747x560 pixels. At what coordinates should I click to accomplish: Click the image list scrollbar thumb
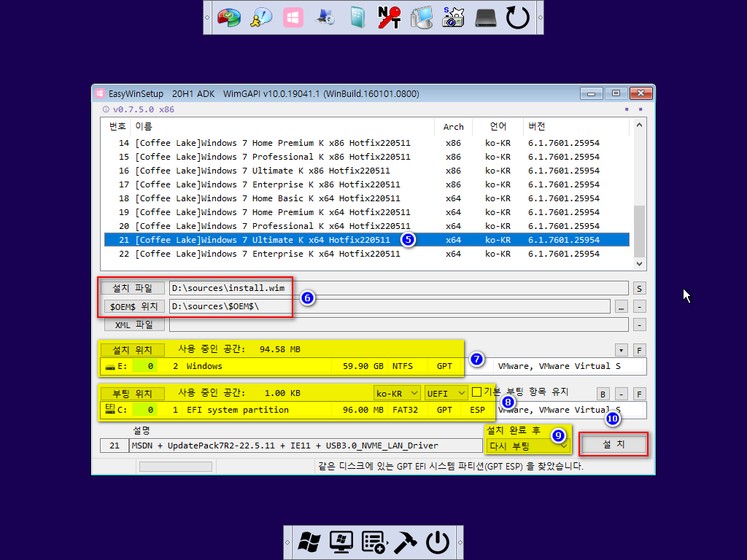[x=639, y=231]
